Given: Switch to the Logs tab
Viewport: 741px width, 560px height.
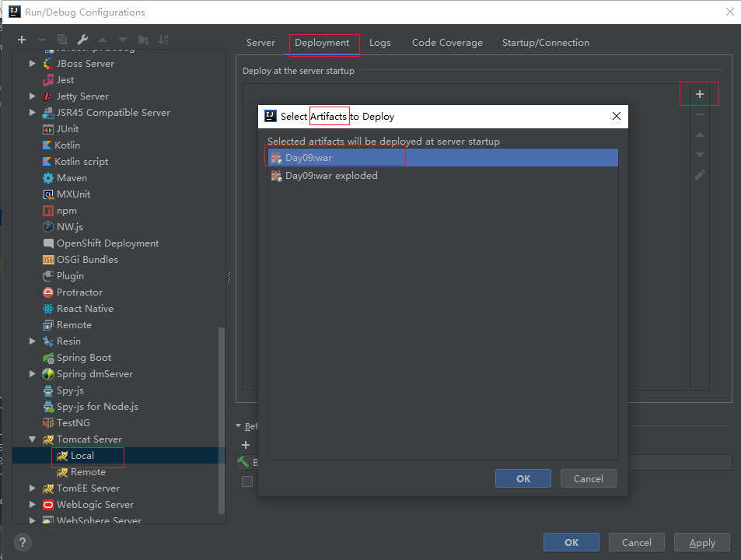Looking at the screenshot, I should coord(380,43).
